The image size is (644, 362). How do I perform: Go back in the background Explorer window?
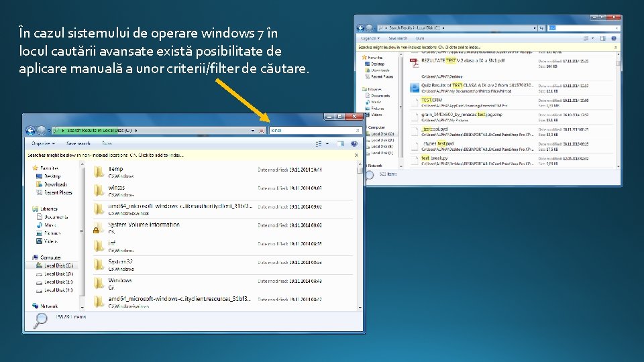coord(361,28)
